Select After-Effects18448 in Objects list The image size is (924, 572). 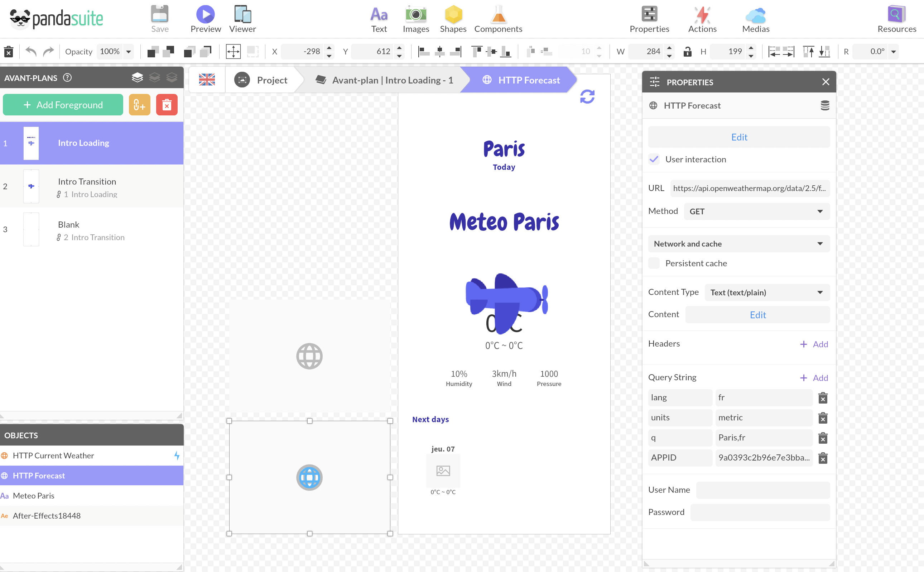[91, 516]
